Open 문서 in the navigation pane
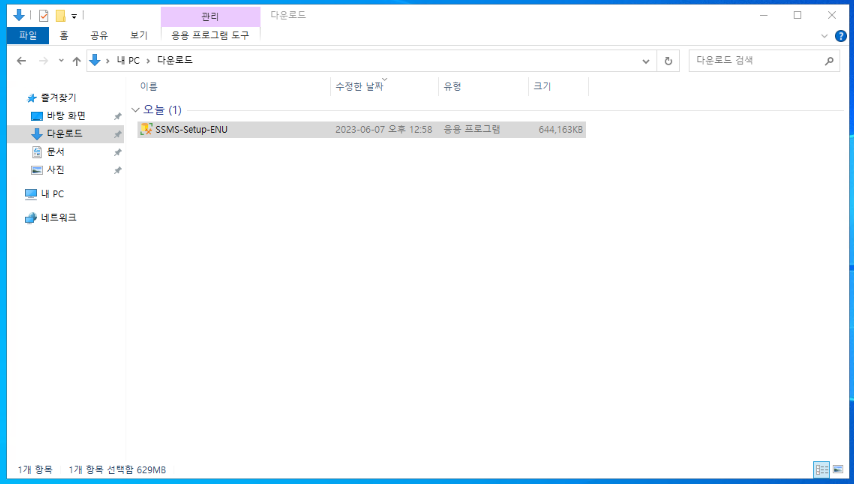Viewport: 854px width, 484px height. pos(55,152)
